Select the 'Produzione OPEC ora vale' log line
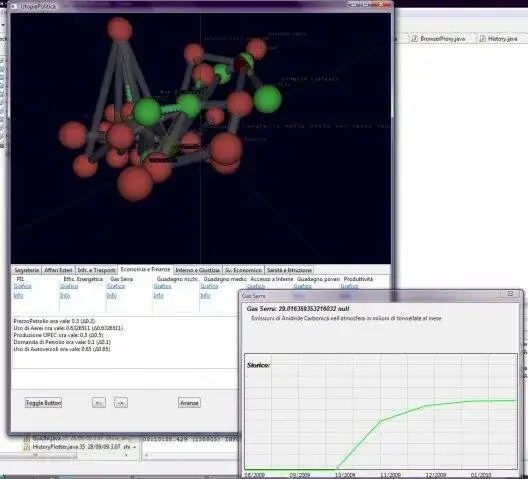 point(58,335)
